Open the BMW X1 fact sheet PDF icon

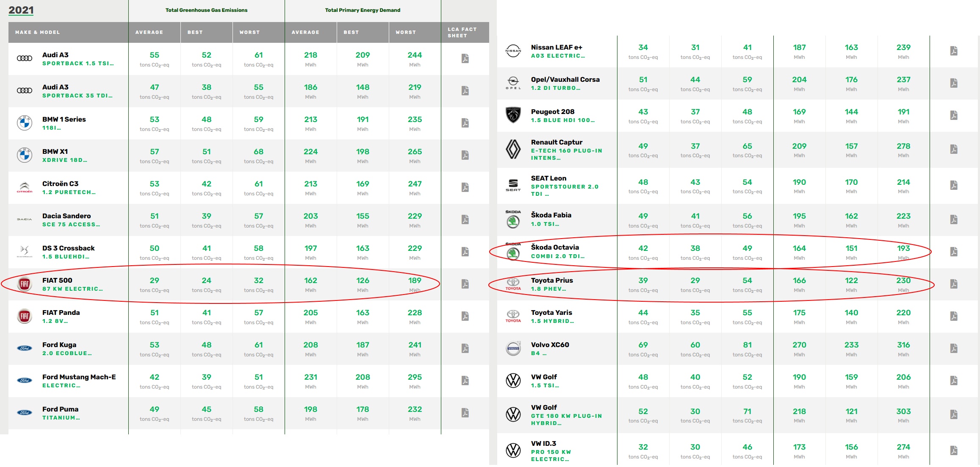coord(465,155)
